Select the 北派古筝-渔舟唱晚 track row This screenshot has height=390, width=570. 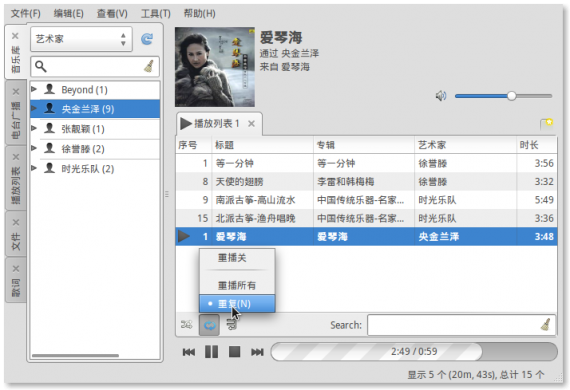(366, 218)
